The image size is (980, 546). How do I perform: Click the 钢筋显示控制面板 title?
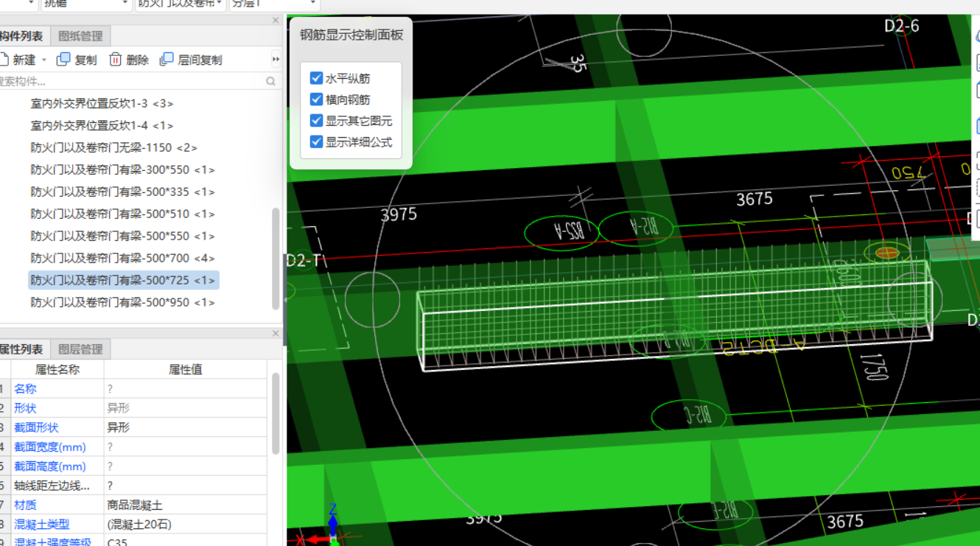(351, 35)
